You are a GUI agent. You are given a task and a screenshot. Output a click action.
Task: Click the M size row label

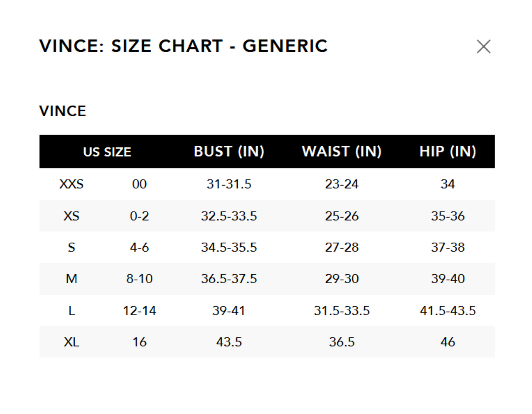71,279
